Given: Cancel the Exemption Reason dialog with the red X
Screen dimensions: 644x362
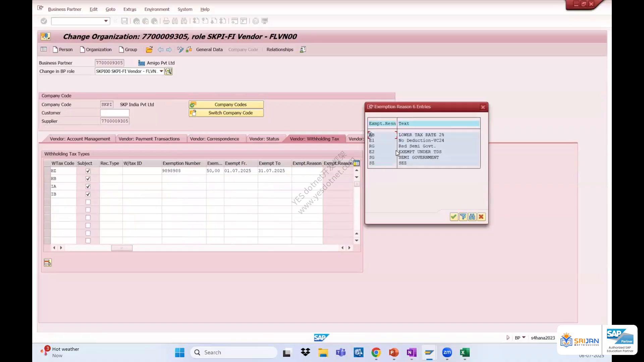Looking at the screenshot, I should coord(481,217).
